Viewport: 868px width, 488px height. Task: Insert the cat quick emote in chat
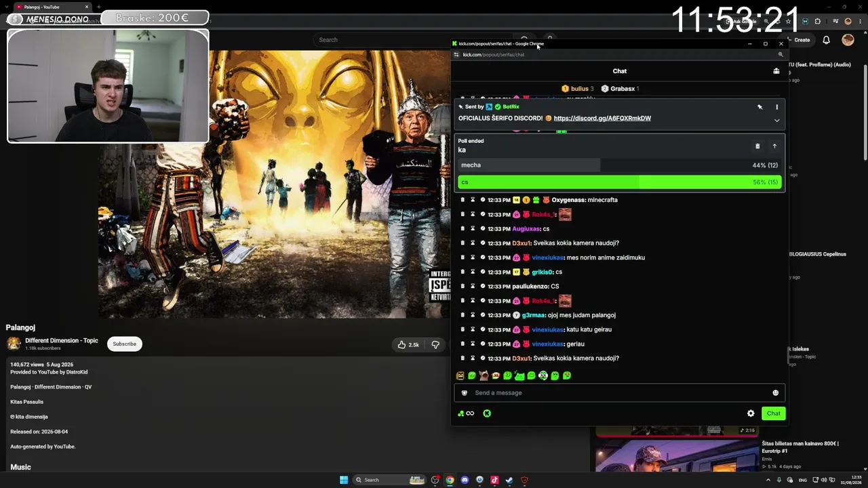(x=484, y=375)
